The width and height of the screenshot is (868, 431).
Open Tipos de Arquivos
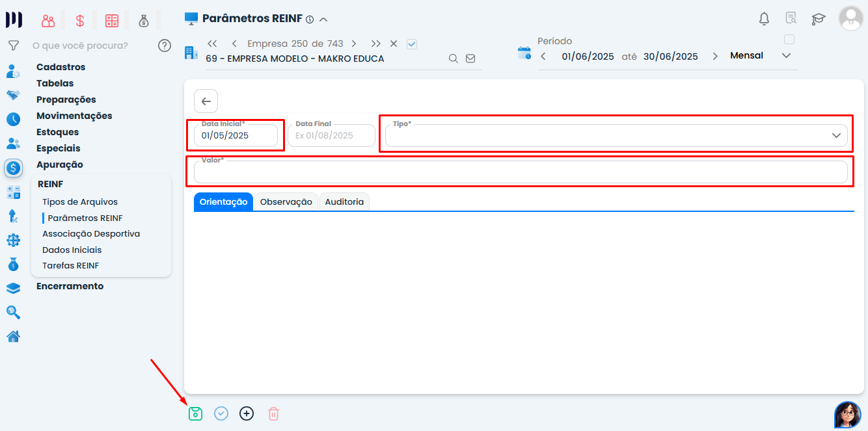80,202
